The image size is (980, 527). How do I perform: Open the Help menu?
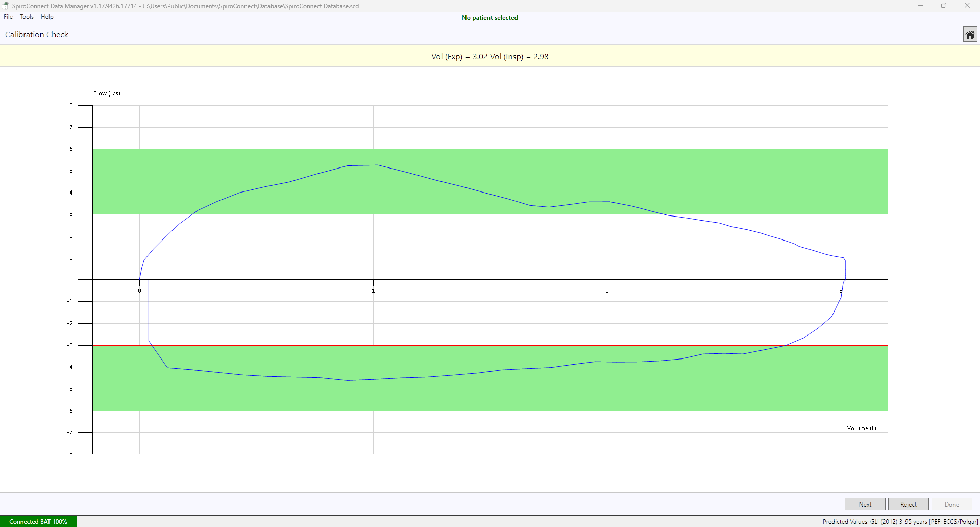coord(47,17)
